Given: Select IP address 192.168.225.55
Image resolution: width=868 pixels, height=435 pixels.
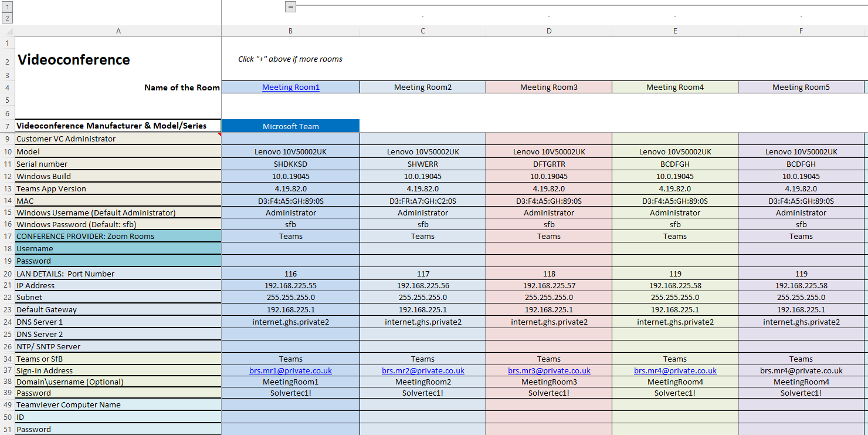Looking at the screenshot, I should pyautogui.click(x=291, y=286).
